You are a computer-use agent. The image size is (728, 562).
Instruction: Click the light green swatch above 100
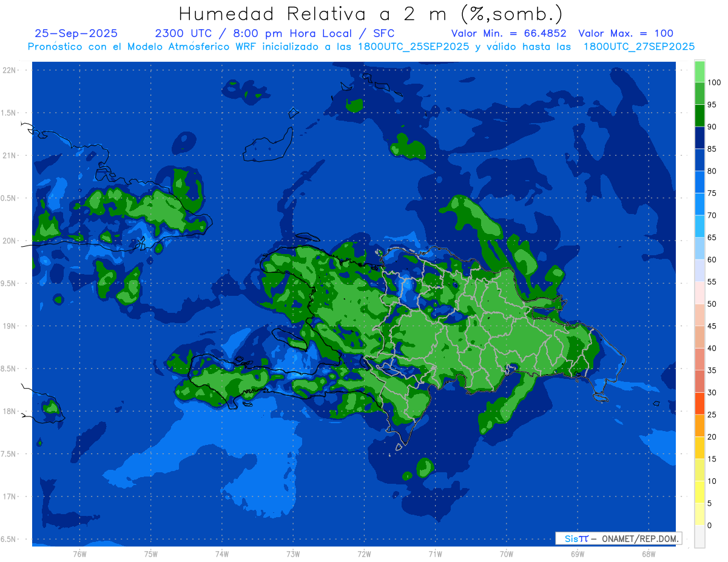click(x=699, y=72)
